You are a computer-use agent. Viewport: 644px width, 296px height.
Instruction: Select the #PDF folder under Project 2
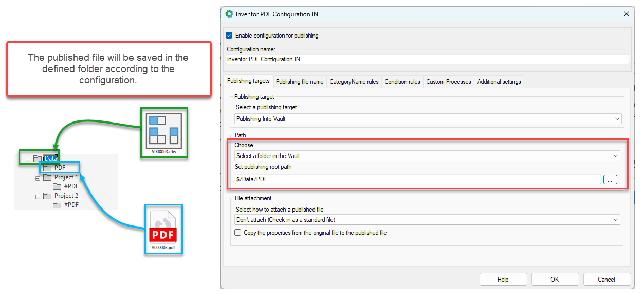coord(71,205)
